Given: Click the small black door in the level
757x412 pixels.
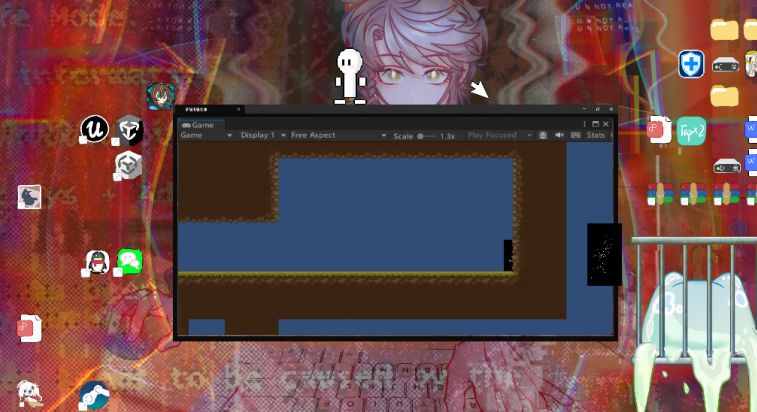Looking at the screenshot, I should pyautogui.click(x=508, y=256).
